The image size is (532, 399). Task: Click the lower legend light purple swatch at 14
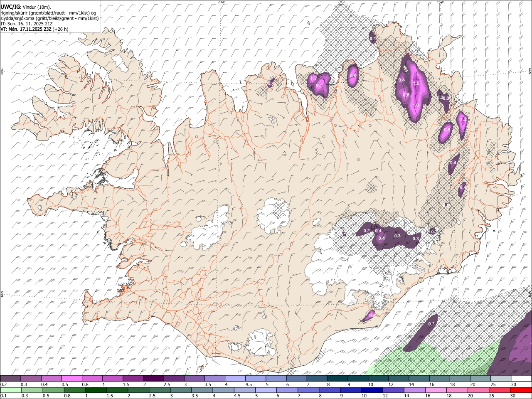click(415, 390)
